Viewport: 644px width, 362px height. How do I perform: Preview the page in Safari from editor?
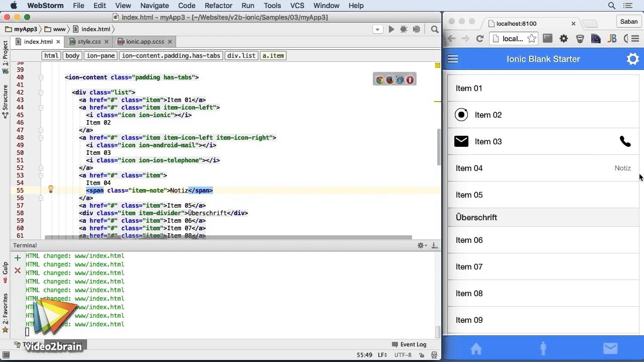coord(399,80)
